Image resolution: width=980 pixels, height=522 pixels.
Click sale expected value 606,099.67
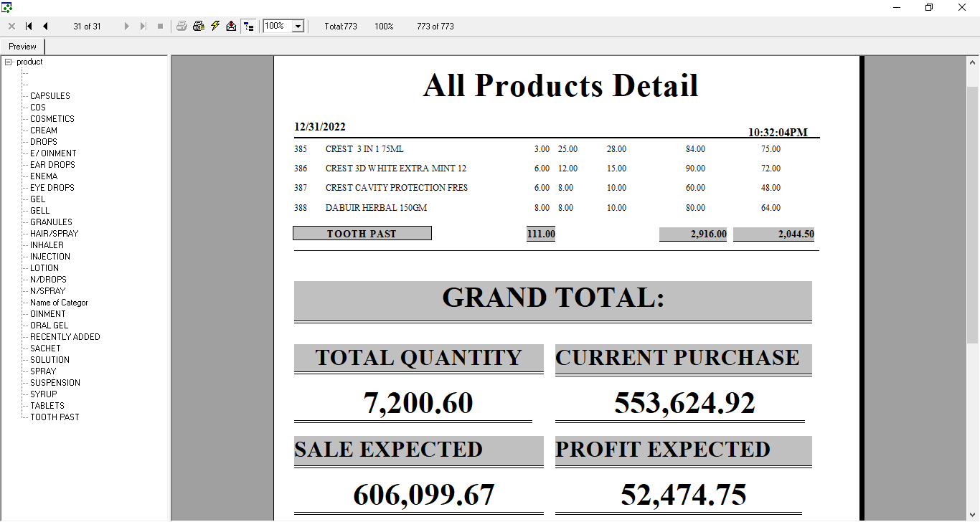(x=424, y=495)
